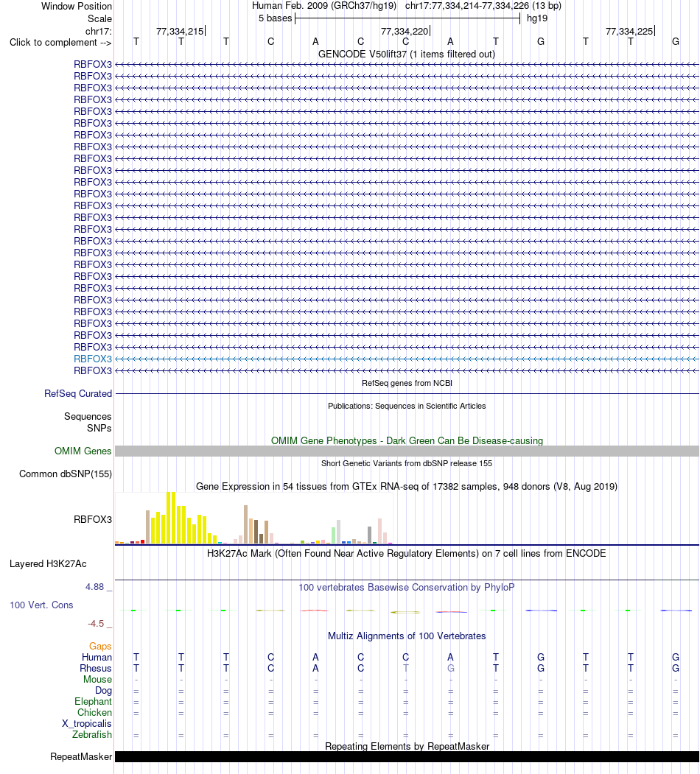Click the light-blue highlighted RBFOX3 transcript label

click(93, 359)
